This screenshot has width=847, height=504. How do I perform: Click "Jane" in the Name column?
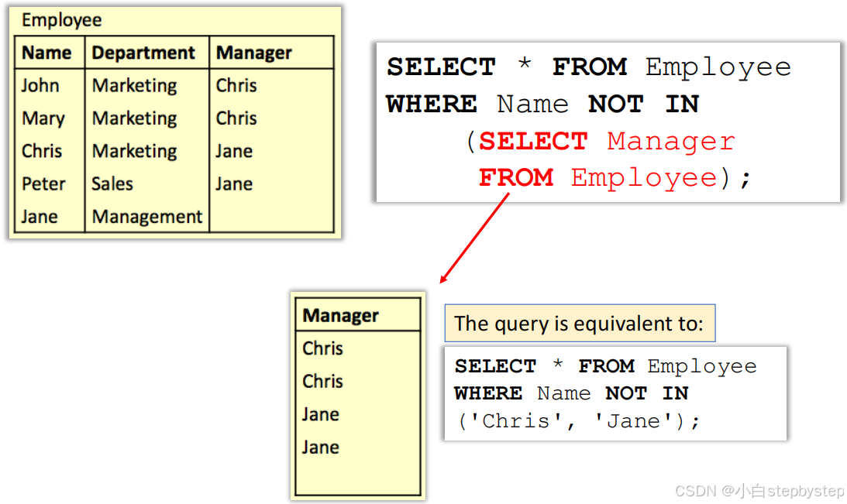click(40, 217)
